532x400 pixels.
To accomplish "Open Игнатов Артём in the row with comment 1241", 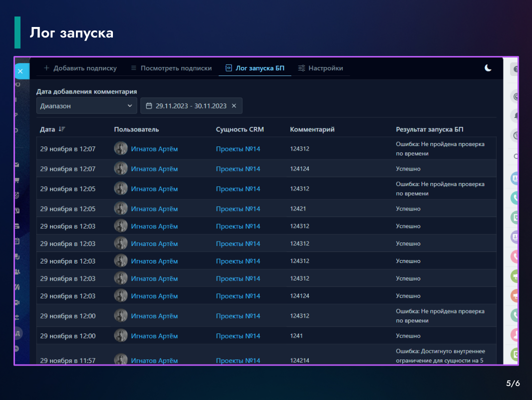I will pos(154,336).
